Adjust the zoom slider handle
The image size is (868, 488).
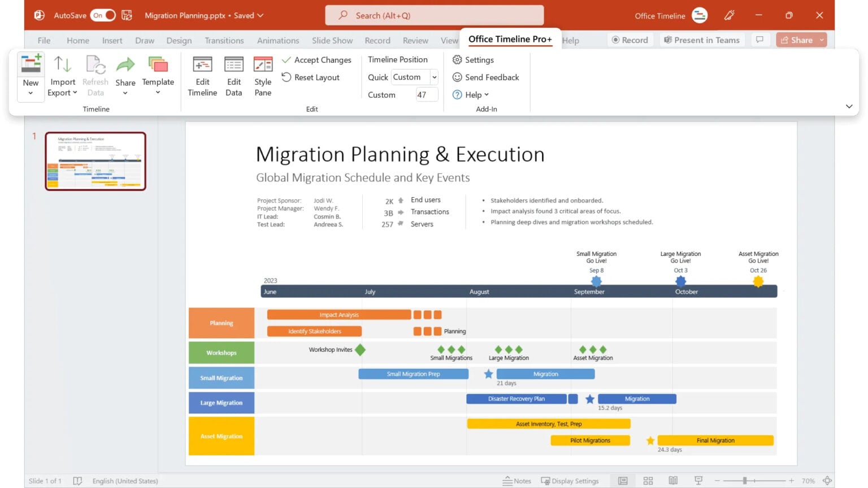(x=745, y=481)
